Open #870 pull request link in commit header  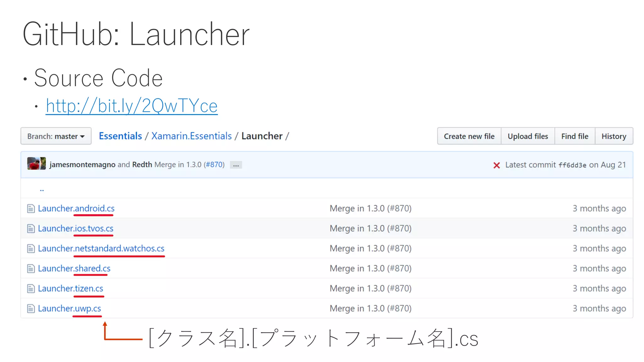(x=214, y=165)
